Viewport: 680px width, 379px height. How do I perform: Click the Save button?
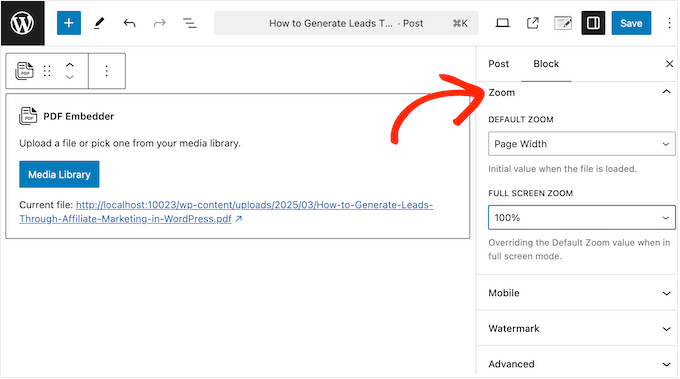(x=631, y=23)
